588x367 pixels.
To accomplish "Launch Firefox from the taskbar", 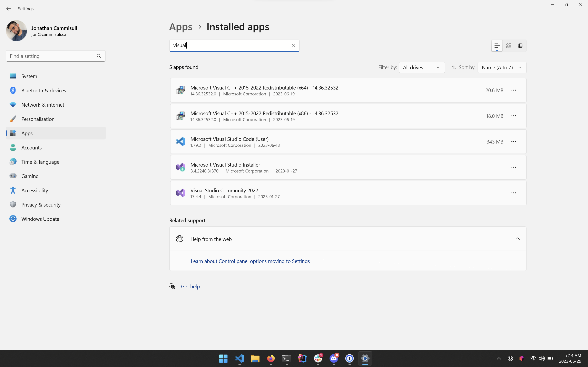I will 271,358.
